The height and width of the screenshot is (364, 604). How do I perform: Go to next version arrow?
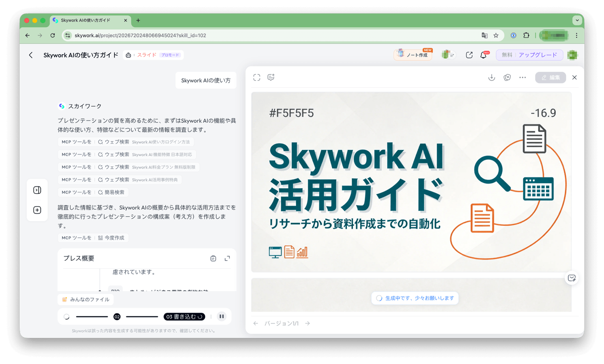click(307, 323)
